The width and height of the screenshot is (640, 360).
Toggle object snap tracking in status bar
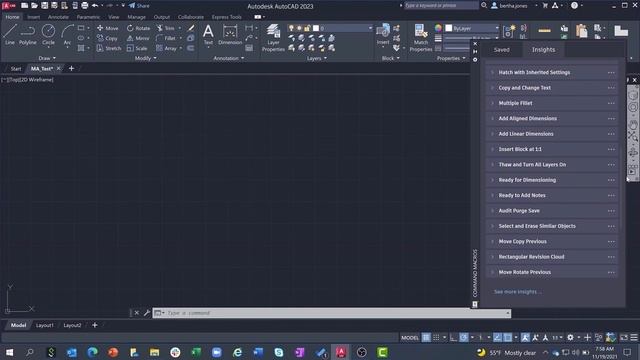[497, 338]
